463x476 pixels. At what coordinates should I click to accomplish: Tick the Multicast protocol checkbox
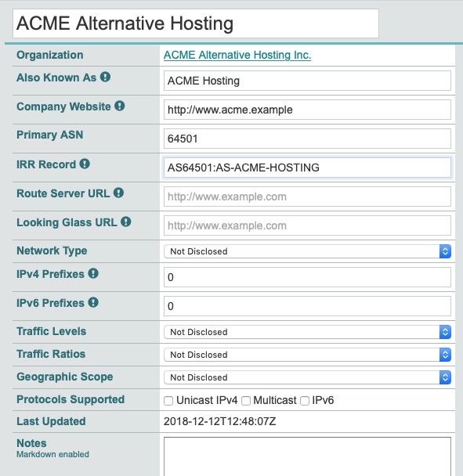point(246,401)
